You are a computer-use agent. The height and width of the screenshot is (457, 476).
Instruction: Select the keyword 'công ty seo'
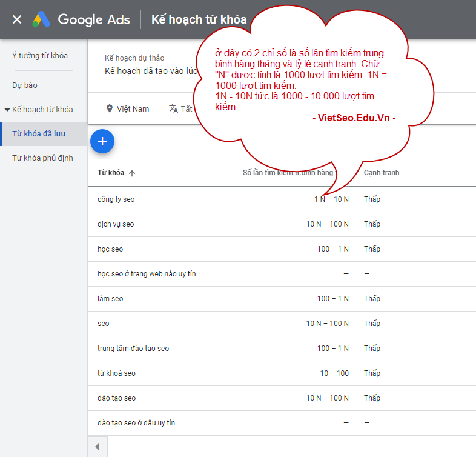tap(116, 199)
